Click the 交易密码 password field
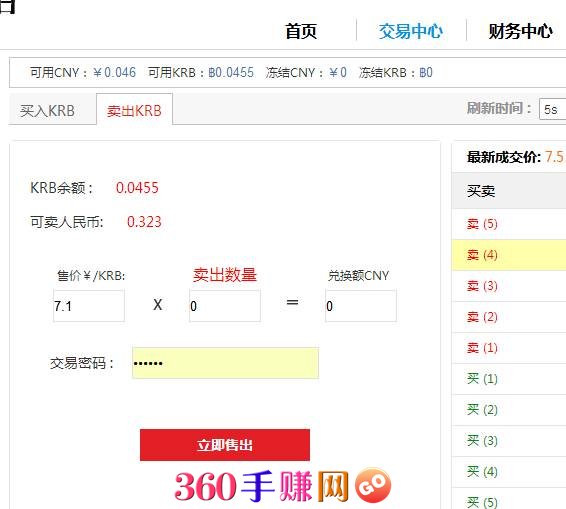 (226, 363)
